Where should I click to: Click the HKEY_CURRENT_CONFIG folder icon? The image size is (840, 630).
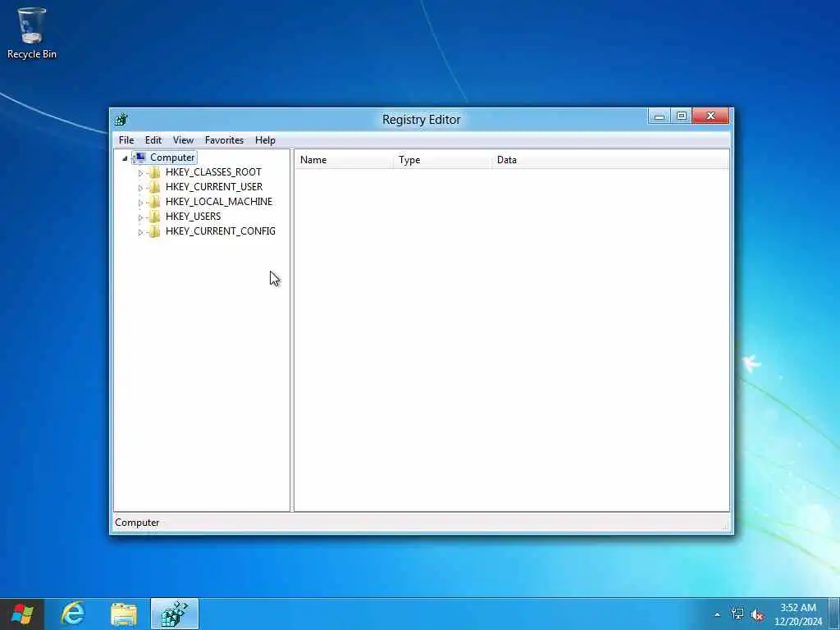pos(154,231)
